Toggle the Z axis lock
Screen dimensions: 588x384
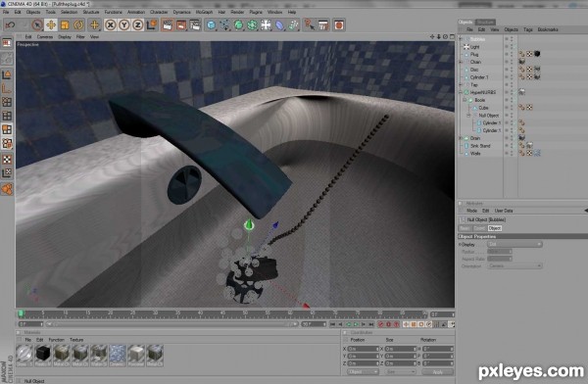[138, 25]
